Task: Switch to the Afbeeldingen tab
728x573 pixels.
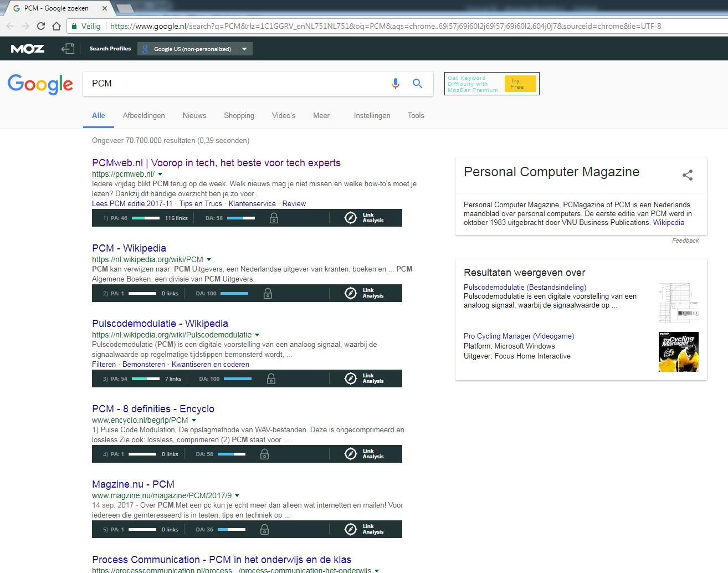Action: click(144, 115)
